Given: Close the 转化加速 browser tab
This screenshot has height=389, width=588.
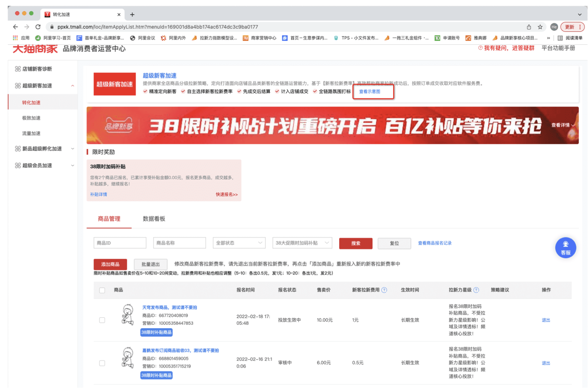Looking at the screenshot, I should pyautogui.click(x=119, y=14).
